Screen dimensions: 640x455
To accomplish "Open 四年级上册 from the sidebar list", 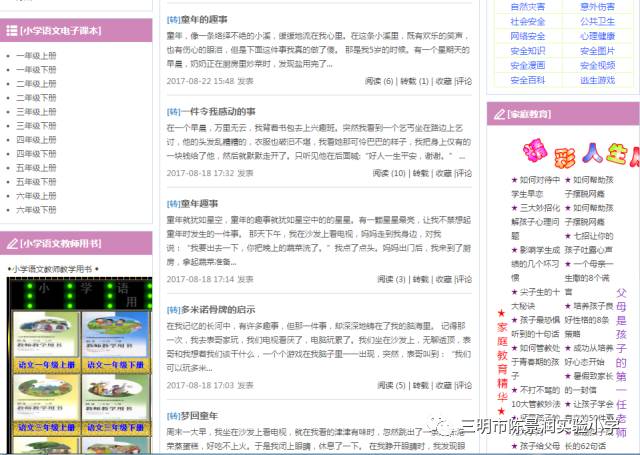I will coord(36,140).
